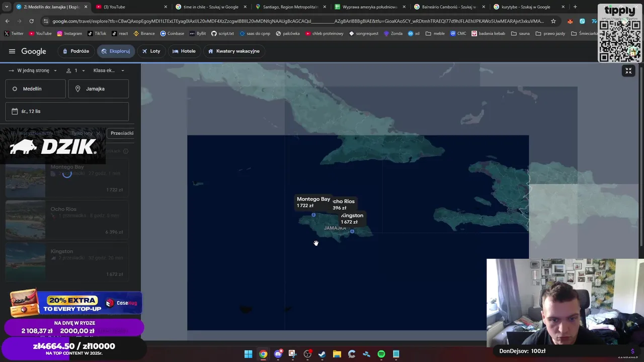Open the Google main menu hamburger icon

tap(12, 51)
